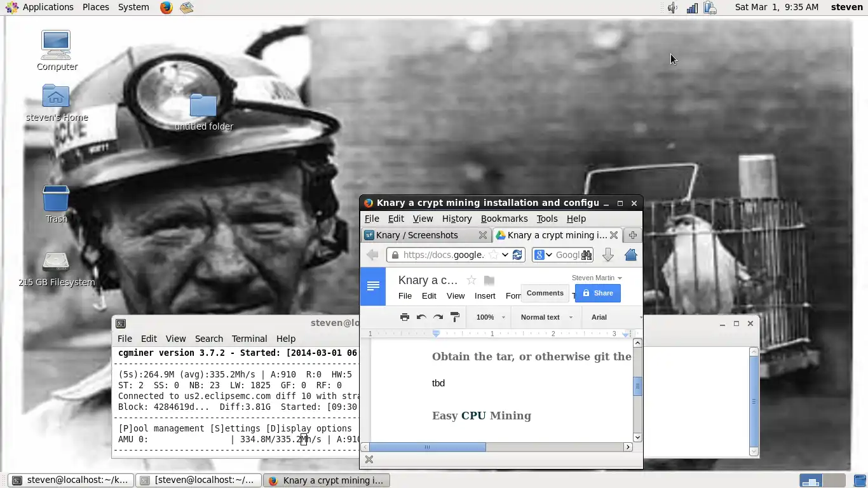Move document using the folder icon
This screenshot has width=868, height=488.
489,280
